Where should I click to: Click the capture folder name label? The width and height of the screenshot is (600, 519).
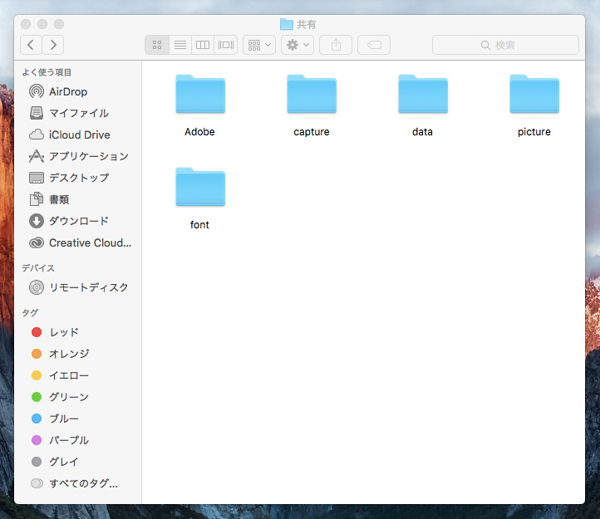tap(311, 132)
